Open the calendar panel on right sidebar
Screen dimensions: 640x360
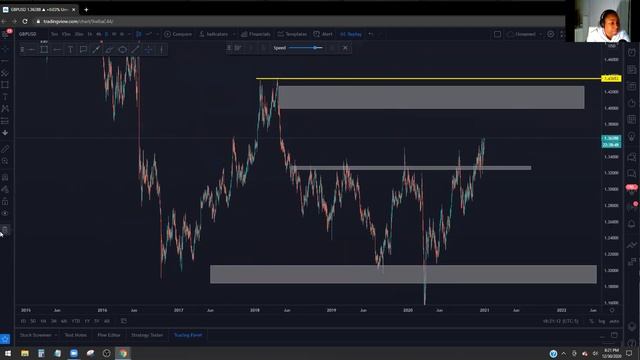(632, 119)
